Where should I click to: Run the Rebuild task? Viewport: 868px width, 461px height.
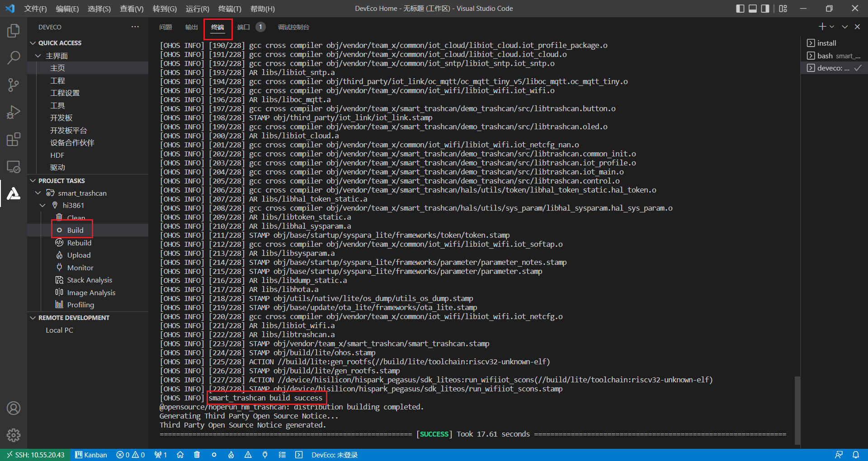(88, 243)
